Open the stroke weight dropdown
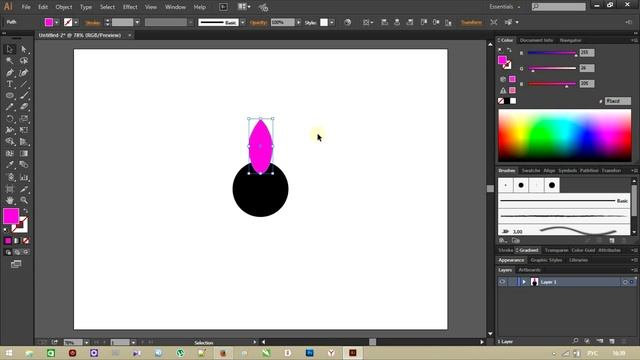The width and height of the screenshot is (640, 360). [137, 22]
